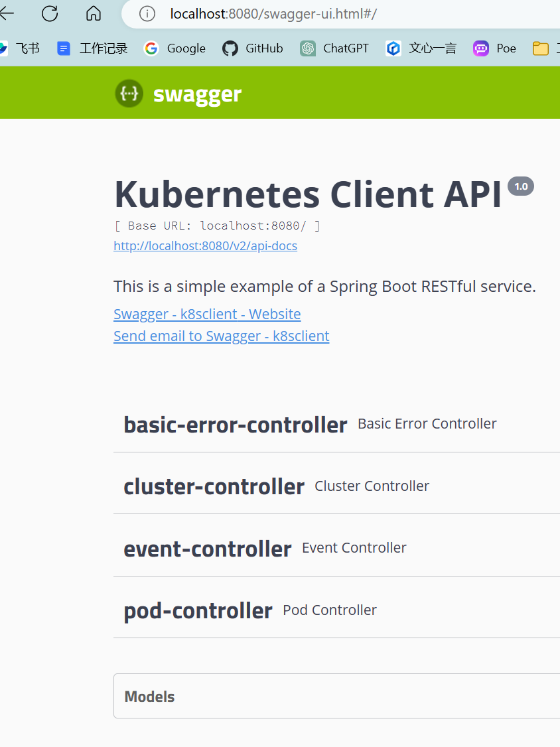560x747 pixels.
Task: Click the Spring Boot RESTful service description
Action: (324, 287)
